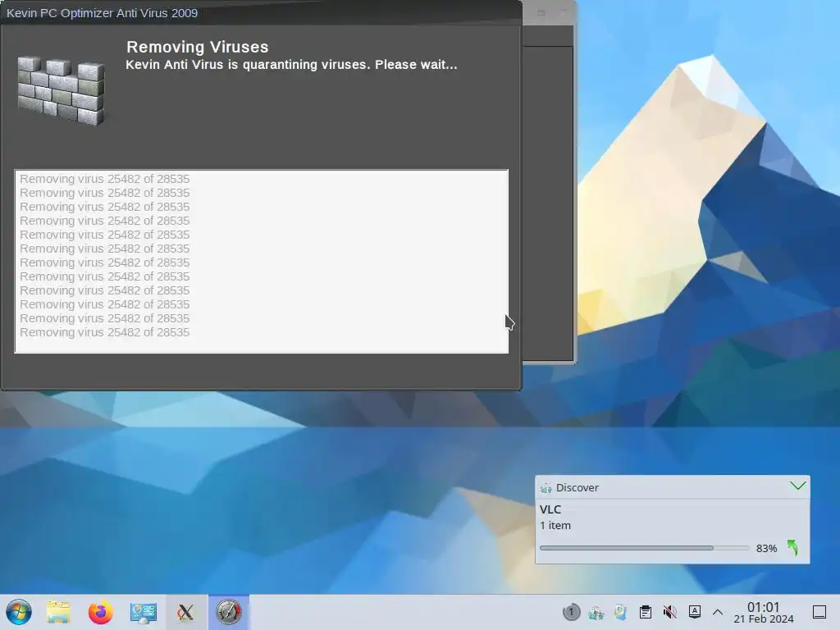
Task: Collapse the Discover notification chevron
Action: tap(797, 486)
